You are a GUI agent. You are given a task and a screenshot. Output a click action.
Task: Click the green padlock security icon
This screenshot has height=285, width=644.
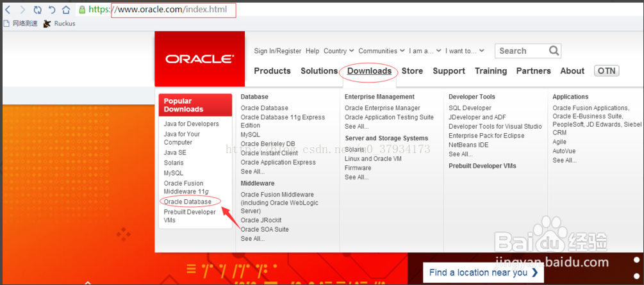tap(82, 10)
